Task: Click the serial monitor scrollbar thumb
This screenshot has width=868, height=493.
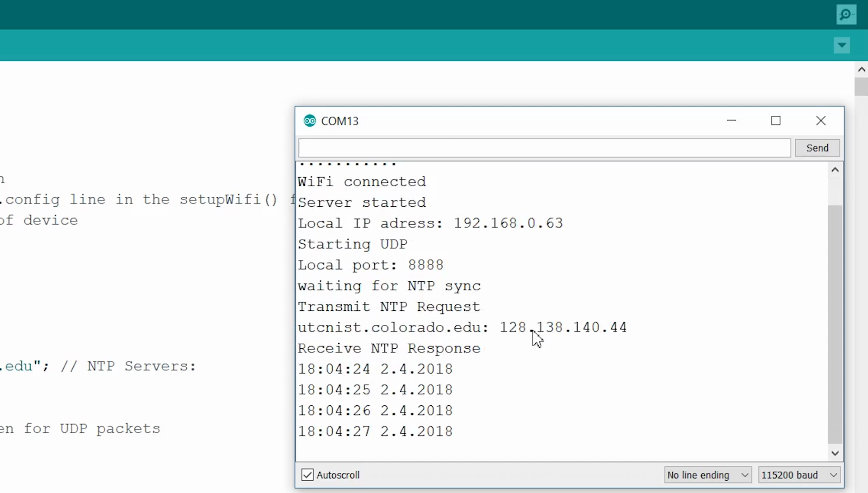Action: pyautogui.click(x=835, y=323)
